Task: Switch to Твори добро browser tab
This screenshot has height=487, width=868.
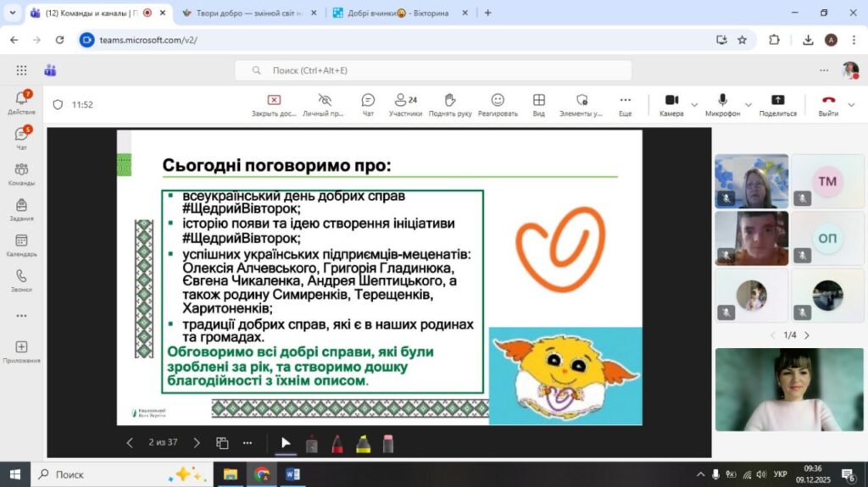Action: (246, 13)
